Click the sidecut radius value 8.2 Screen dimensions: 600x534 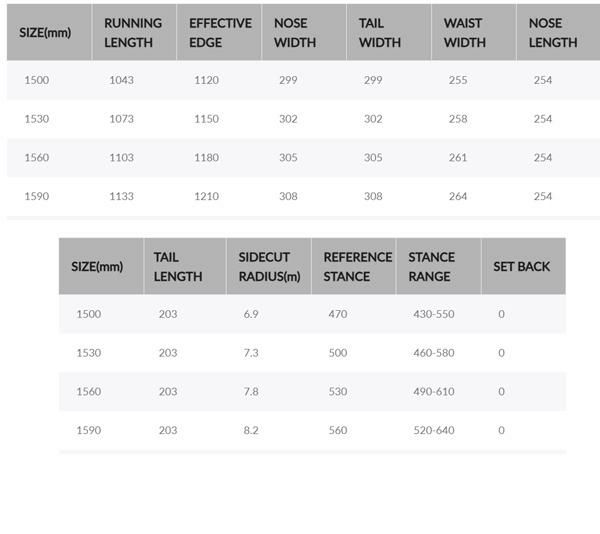coord(251,431)
